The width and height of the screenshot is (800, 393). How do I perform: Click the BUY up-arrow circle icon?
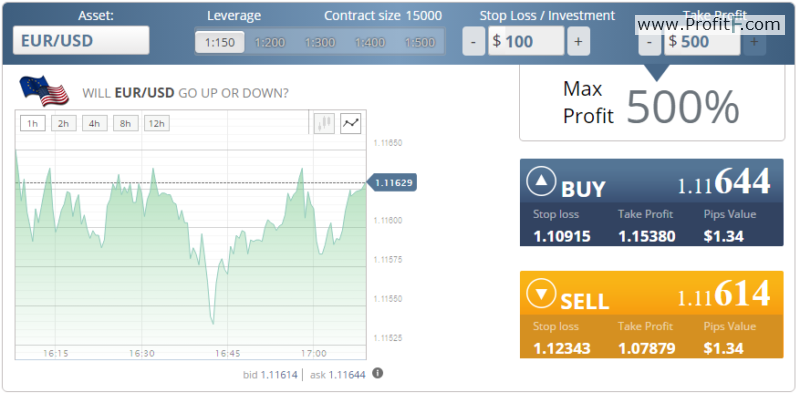(x=541, y=183)
